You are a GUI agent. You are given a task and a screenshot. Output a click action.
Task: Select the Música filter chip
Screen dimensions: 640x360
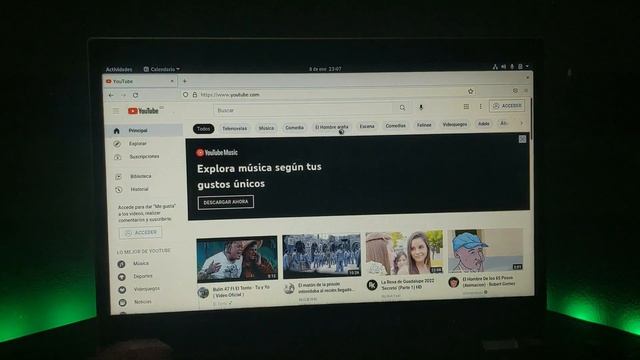[266, 128]
